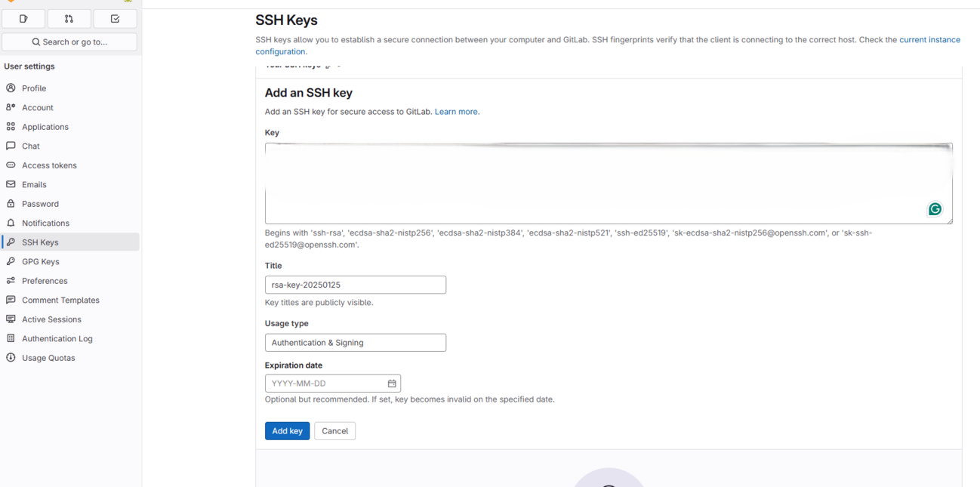The width and height of the screenshot is (980, 487).
Task: Open Search or go to… box
Action: (69, 42)
